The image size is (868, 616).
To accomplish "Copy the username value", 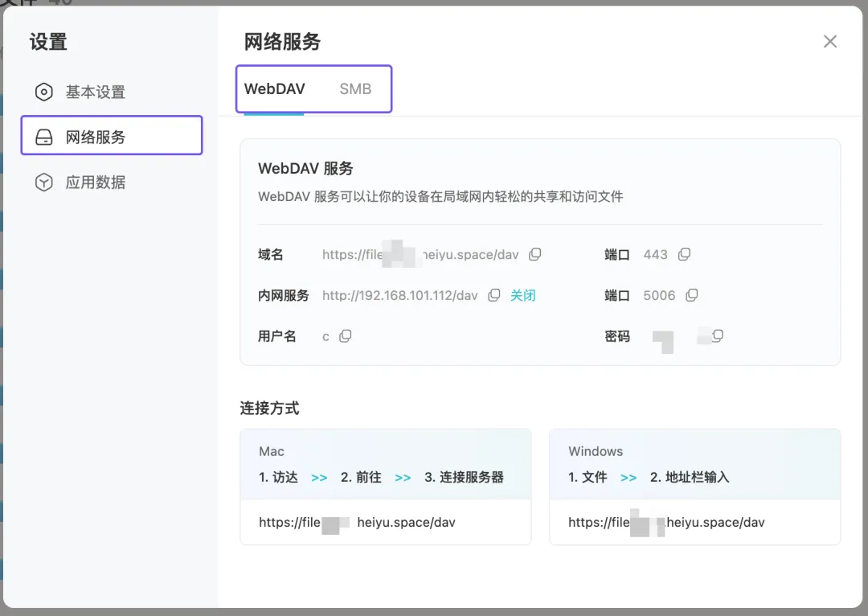I will coord(345,336).
